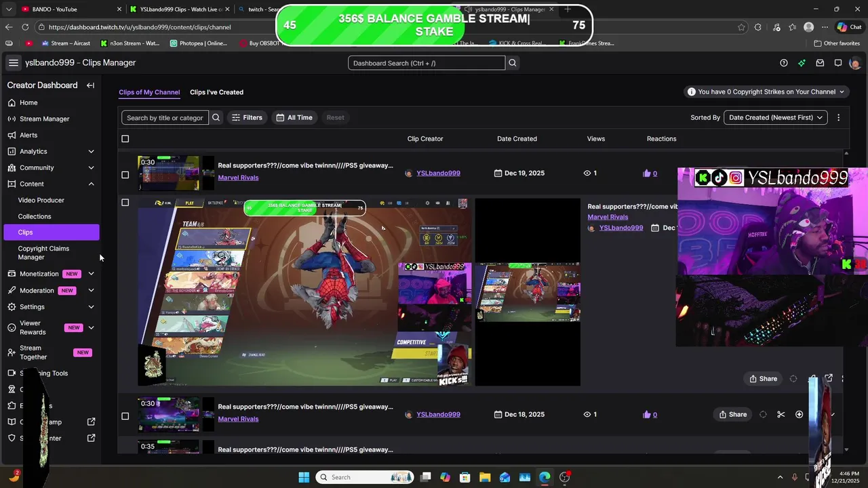Click the clip search magnifier icon
Viewport: 868px width, 488px height.
216,117
